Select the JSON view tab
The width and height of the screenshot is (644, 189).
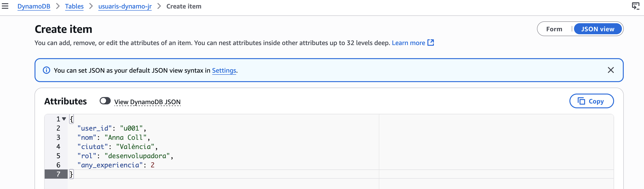click(x=597, y=29)
